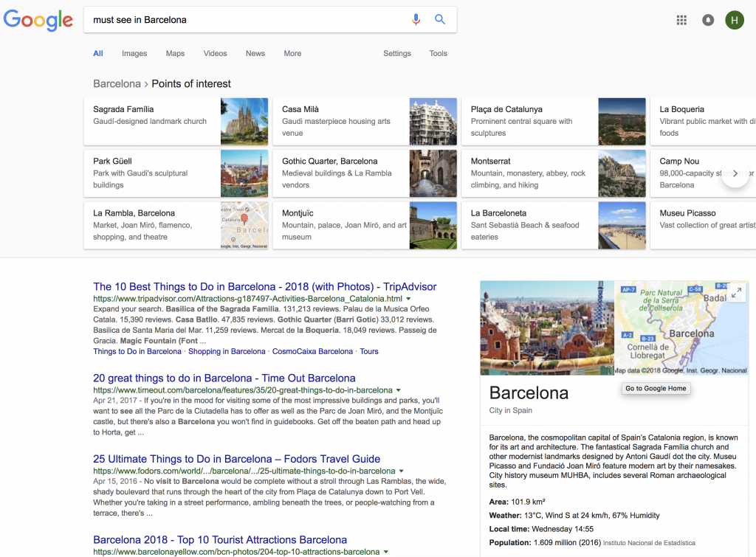
Task: Activate voice search microphone icon
Action: coord(416,20)
